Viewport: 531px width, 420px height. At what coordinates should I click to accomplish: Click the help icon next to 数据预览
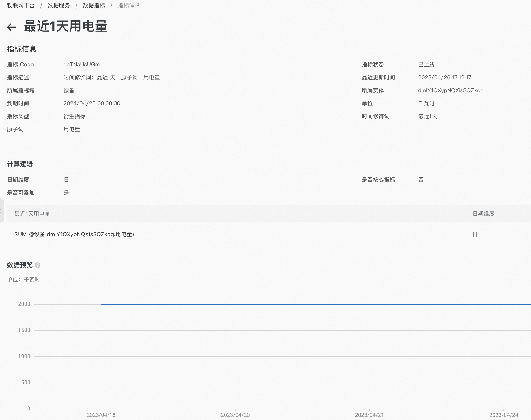pos(37,265)
